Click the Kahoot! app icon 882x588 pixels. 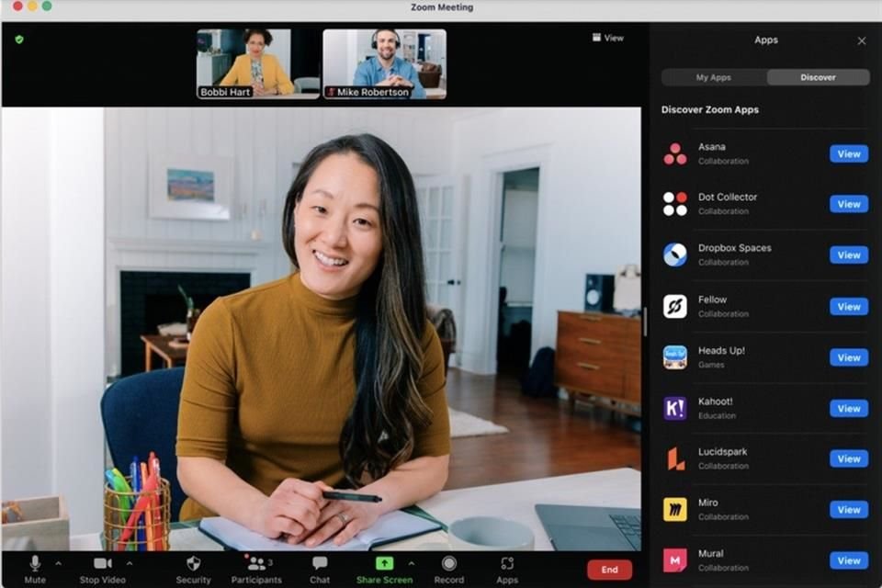click(x=674, y=408)
